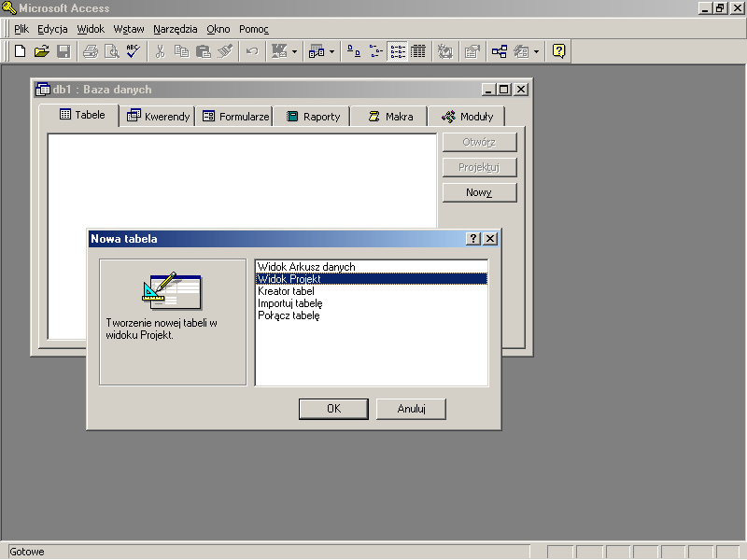Toggle the List view button
The image size is (747, 560).
click(x=397, y=51)
